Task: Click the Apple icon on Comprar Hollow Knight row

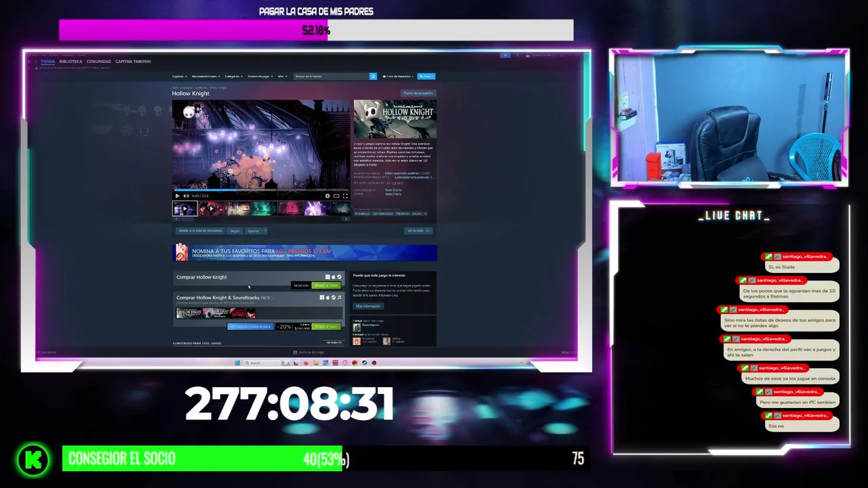Action: coord(333,277)
